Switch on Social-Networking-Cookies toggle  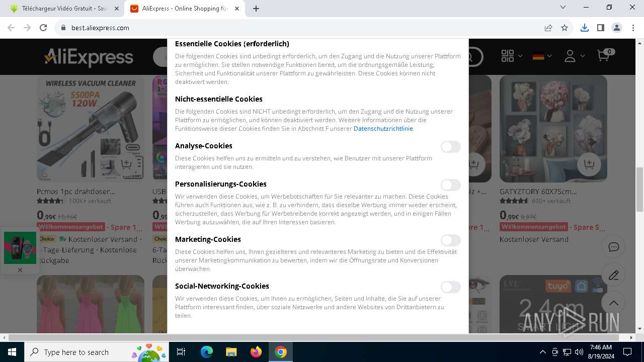(x=451, y=287)
